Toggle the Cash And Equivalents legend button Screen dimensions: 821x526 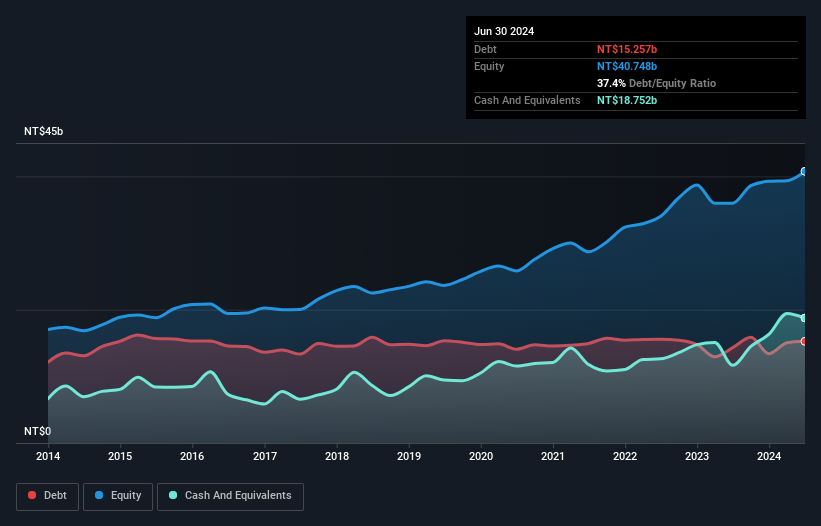[x=230, y=496]
